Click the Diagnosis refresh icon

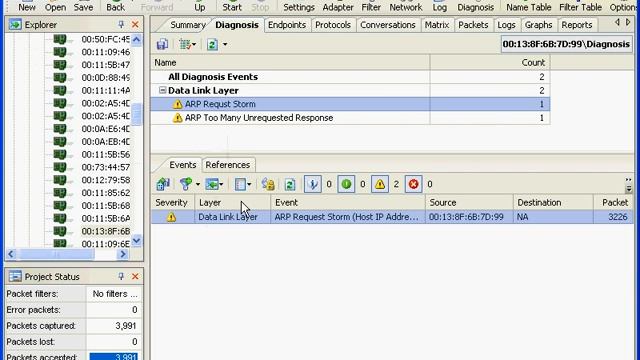pos(212,44)
